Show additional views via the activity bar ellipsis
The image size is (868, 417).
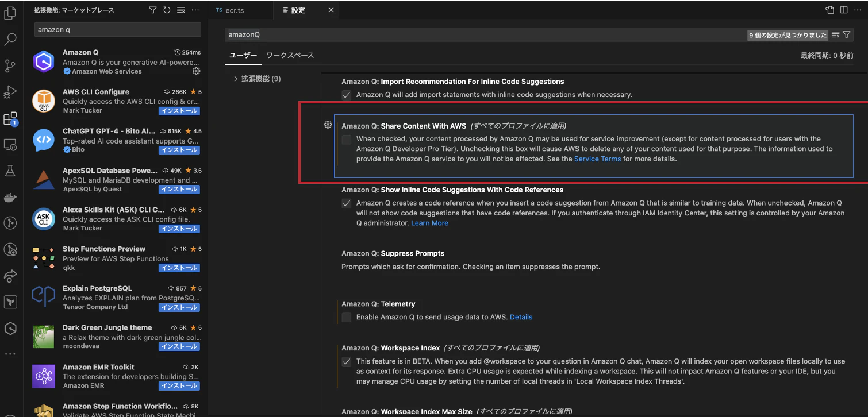point(10,354)
